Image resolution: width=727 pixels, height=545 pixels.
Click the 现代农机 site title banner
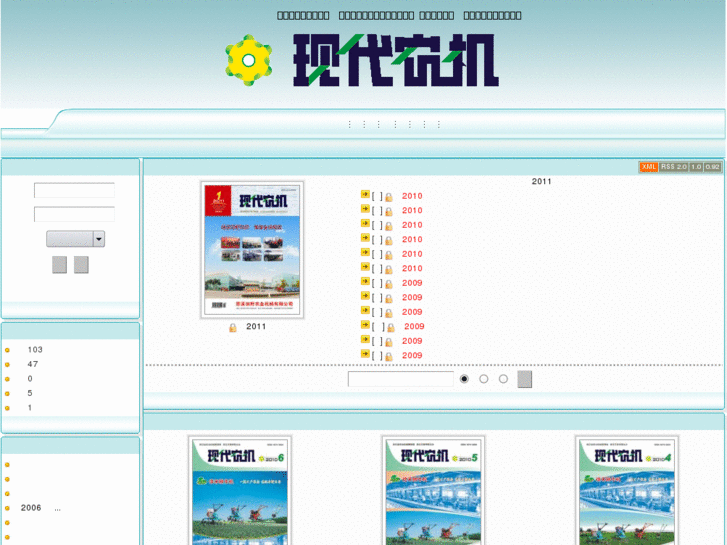(x=395, y=60)
